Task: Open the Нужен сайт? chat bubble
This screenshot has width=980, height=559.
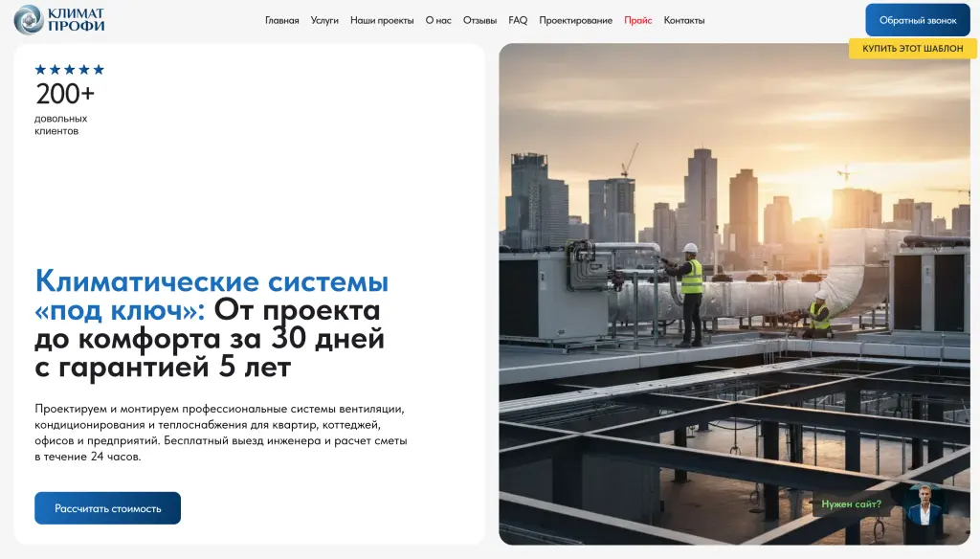Action: [x=851, y=504]
